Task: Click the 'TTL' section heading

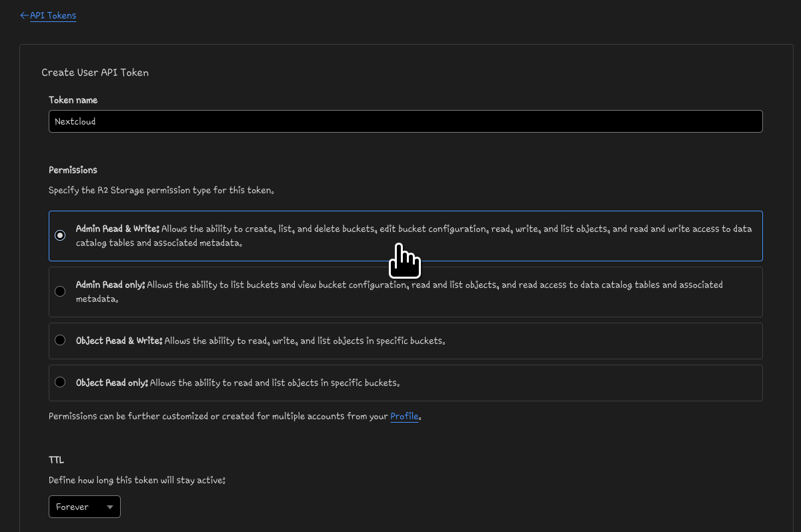Action: click(x=57, y=460)
